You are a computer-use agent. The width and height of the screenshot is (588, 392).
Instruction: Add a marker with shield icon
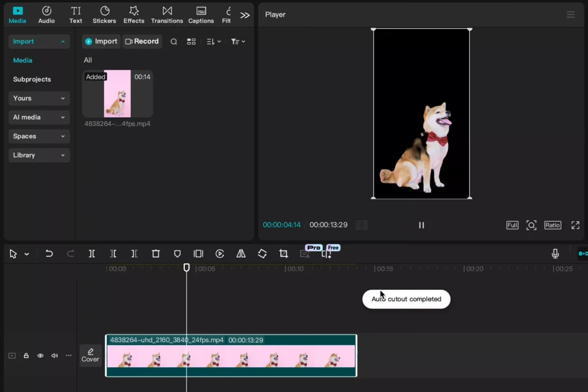pyautogui.click(x=177, y=254)
